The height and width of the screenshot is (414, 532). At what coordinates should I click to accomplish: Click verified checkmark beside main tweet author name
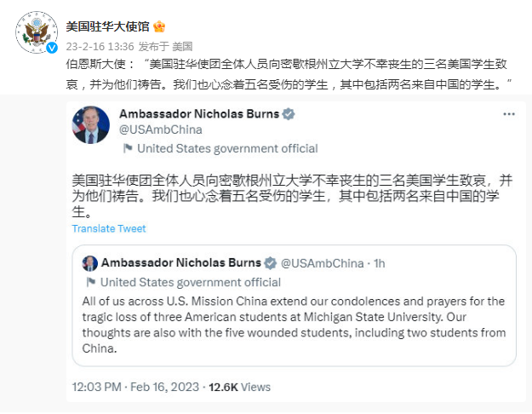(289, 114)
